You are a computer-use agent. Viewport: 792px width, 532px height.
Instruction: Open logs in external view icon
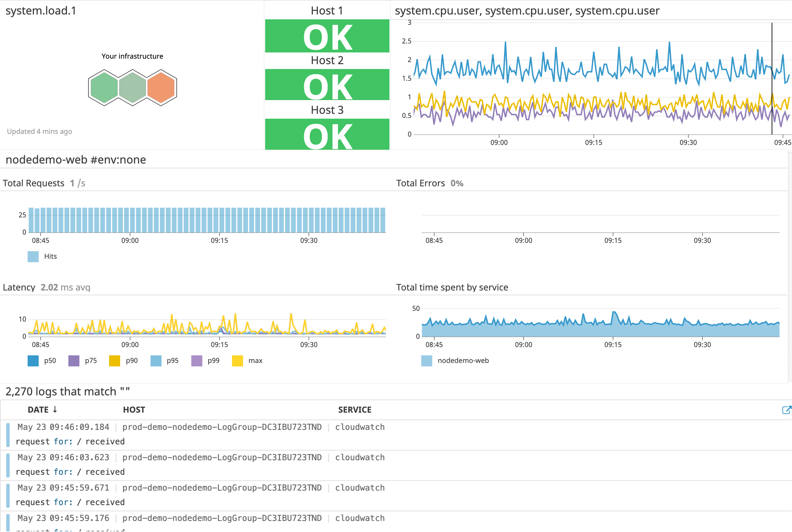[x=786, y=410]
